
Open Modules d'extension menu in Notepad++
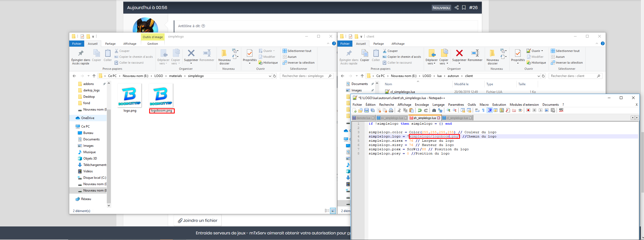click(x=524, y=105)
